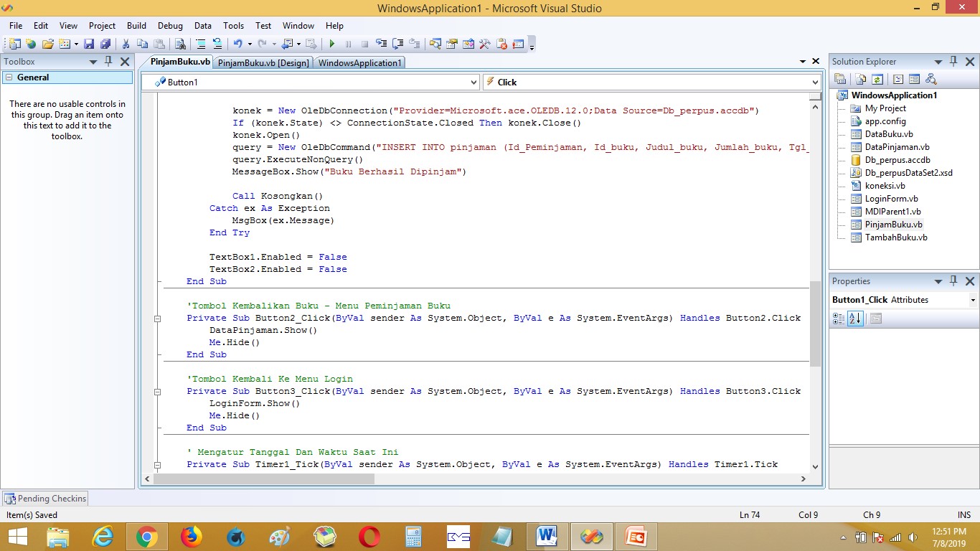Toggle auto-hide pin on Properties panel
Viewport: 980px width, 551px height.
[953, 281]
